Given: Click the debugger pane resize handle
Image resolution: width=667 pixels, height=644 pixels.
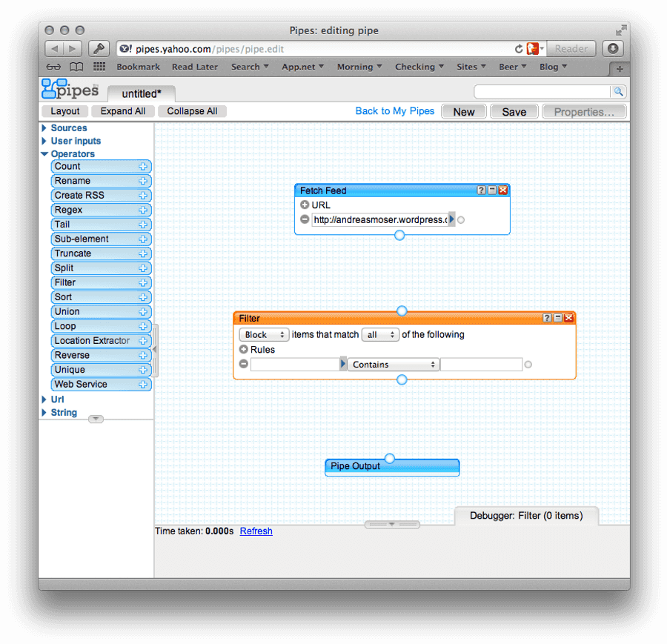Looking at the screenshot, I should [x=392, y=525].
